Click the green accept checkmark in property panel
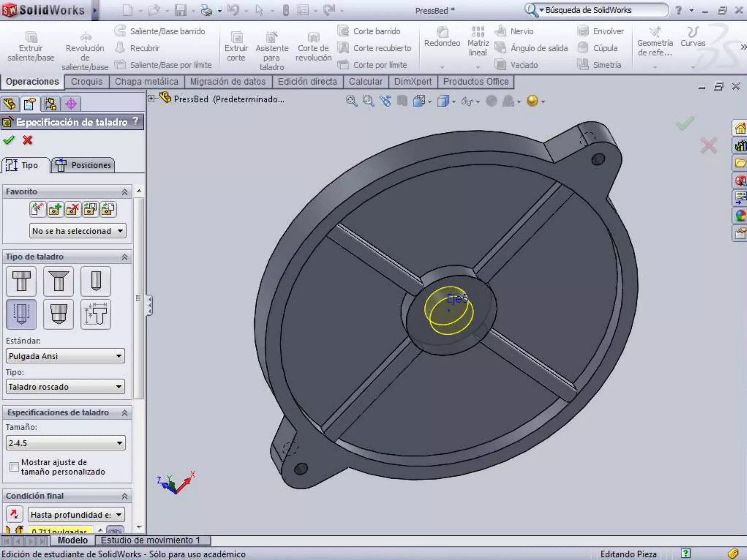This screenshot has width=747, height=560. 9,140
